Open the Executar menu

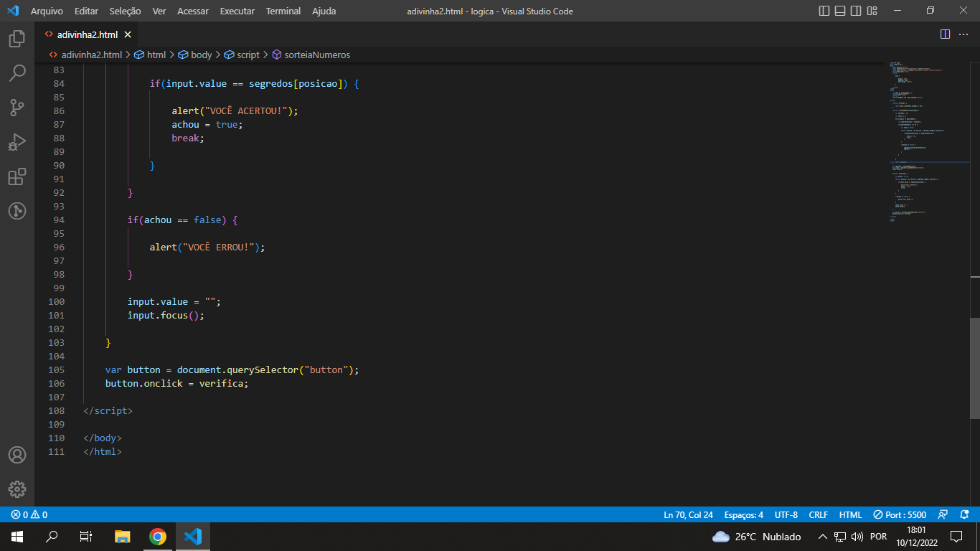(x=237, y=11)
